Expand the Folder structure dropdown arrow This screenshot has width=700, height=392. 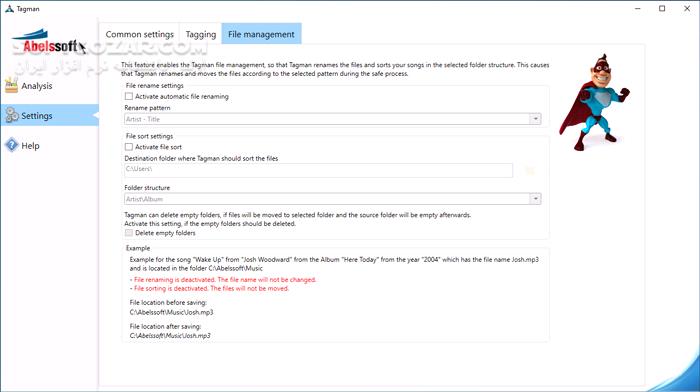click(535, 199)
